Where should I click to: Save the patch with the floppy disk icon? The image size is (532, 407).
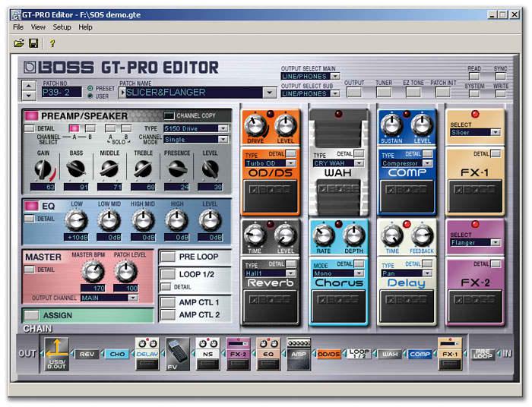pos(33,43)
